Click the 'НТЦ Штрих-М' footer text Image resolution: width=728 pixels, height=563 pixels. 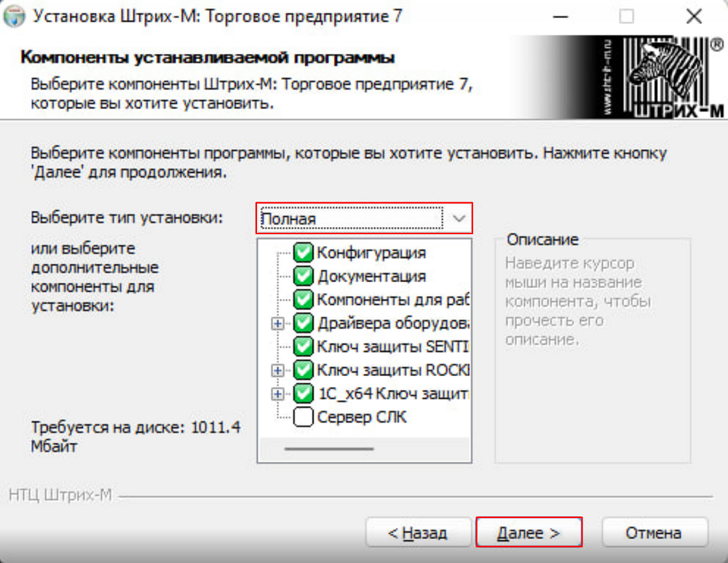click(x=60, y=495)
